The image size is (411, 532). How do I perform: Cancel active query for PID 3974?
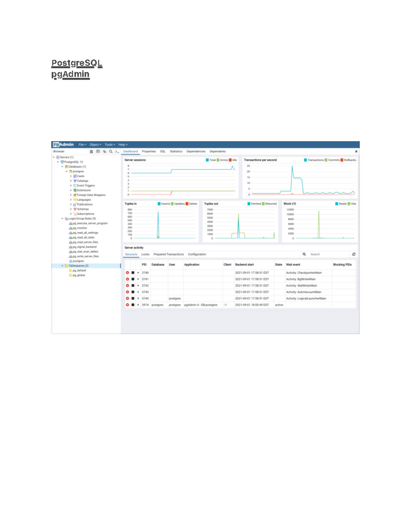(x=133, y=305)
